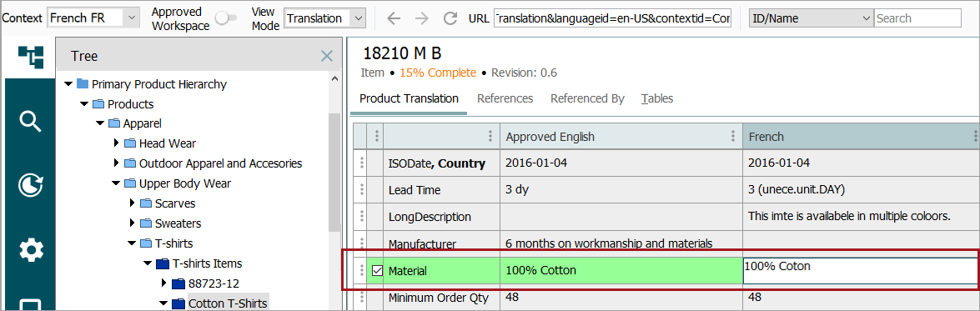Click the URL address field
Viewport: 980px width, 311px height.
click(612, 18)
